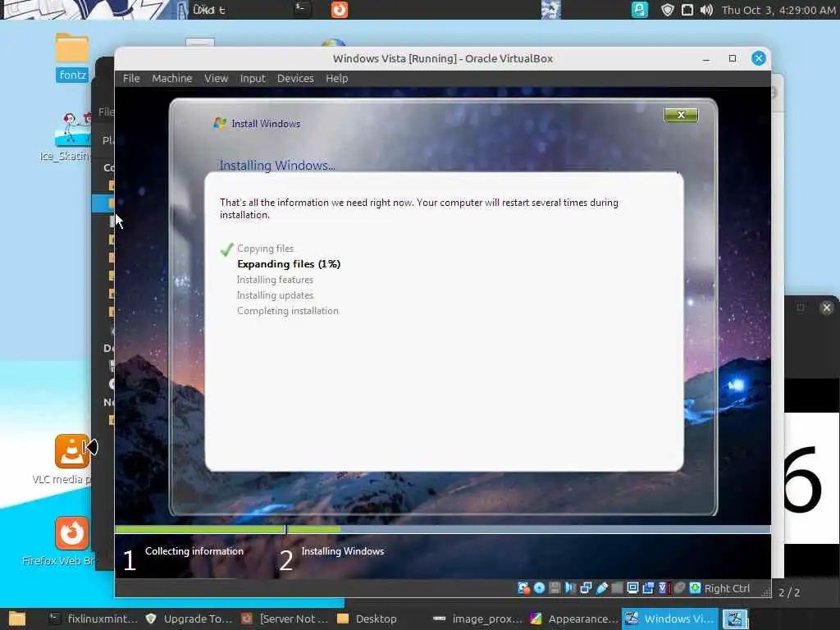Viewport: 840px width, 630px height.
Task: Click the shield security tray icon
Action: coord(667,10)
